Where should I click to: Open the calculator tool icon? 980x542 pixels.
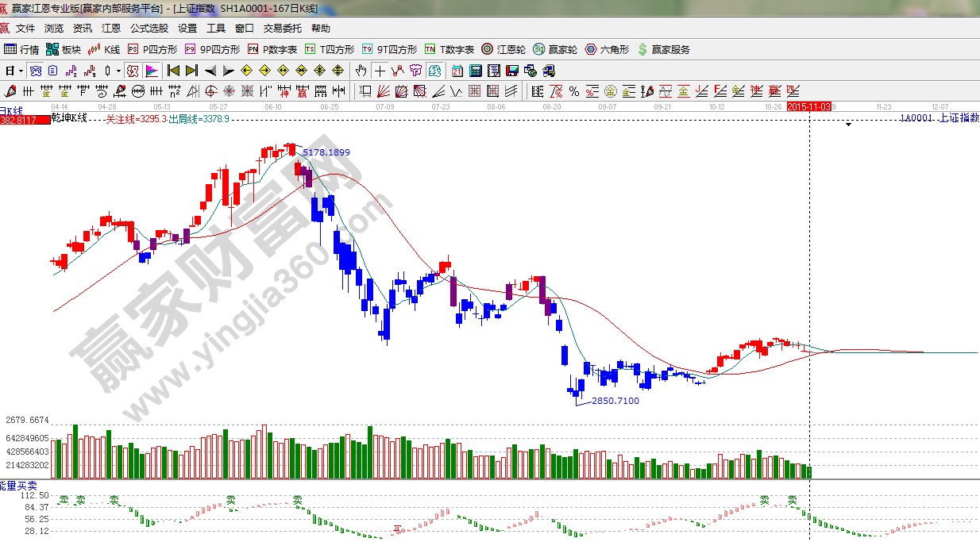[475, 71]
